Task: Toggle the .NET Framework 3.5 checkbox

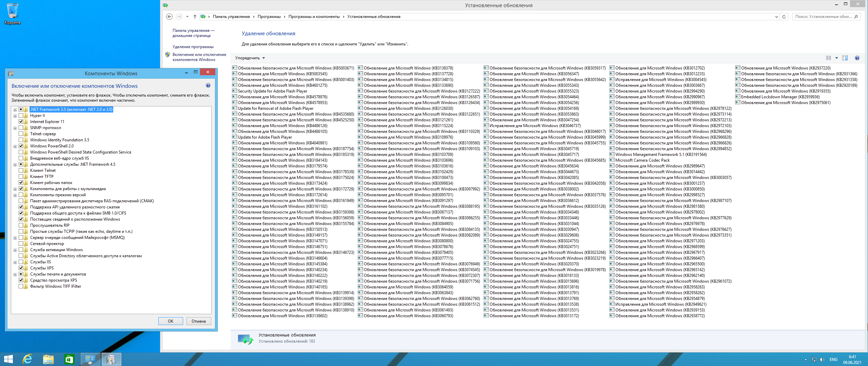Action: point(21,109)
